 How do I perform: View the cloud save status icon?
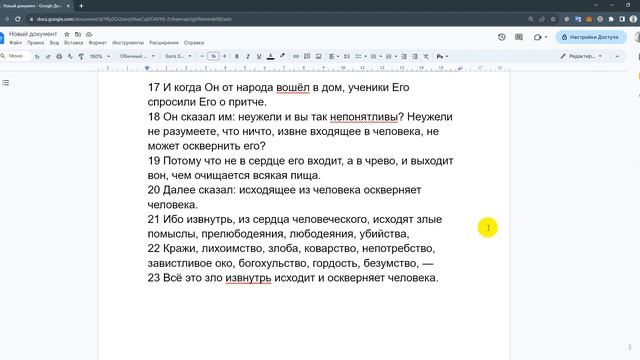(89, 34)
